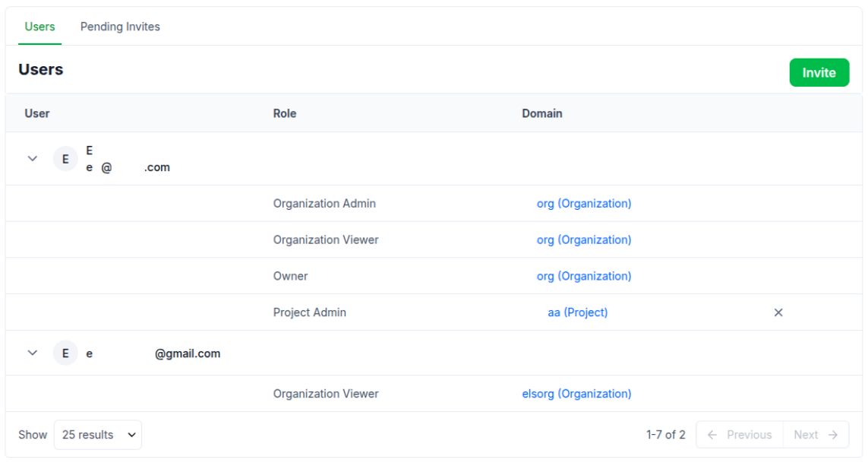Click the avatar icon of the gmail.com user
This screenshot has width=868, height=466.
(x=65, y=353)
